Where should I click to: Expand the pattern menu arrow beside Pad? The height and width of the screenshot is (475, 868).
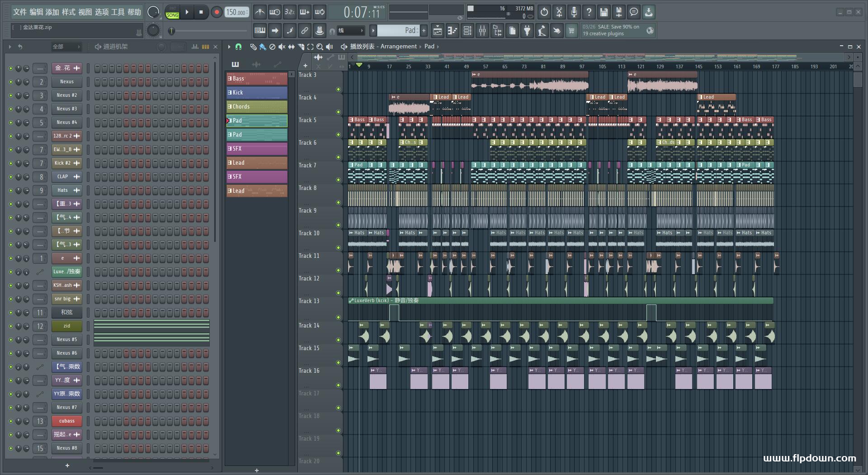[x=373, y=31]
